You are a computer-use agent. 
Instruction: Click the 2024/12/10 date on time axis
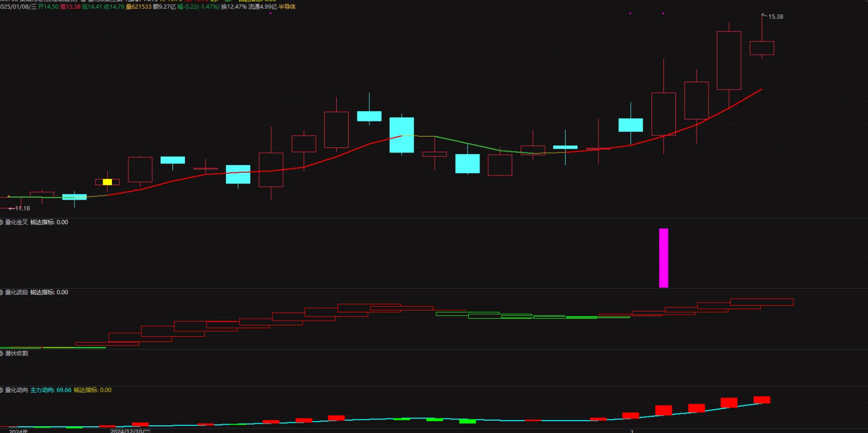click(x=129, y=430)
